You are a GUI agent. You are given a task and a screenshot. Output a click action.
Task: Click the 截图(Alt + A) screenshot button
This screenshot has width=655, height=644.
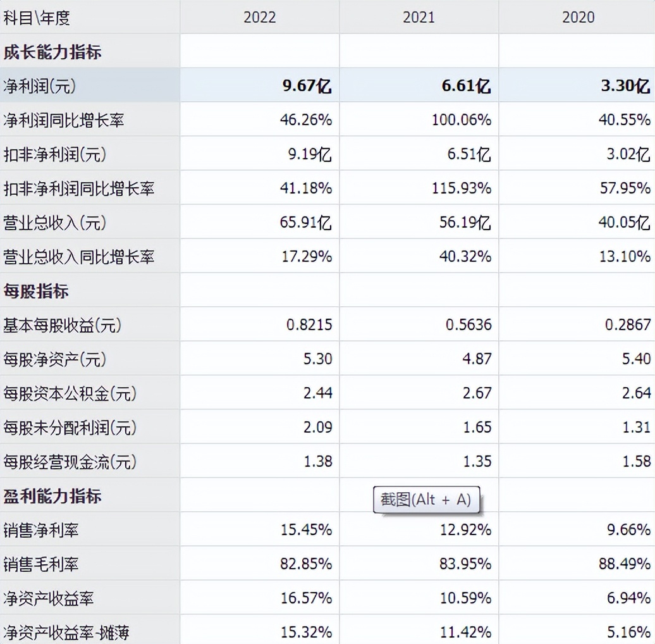426,499
